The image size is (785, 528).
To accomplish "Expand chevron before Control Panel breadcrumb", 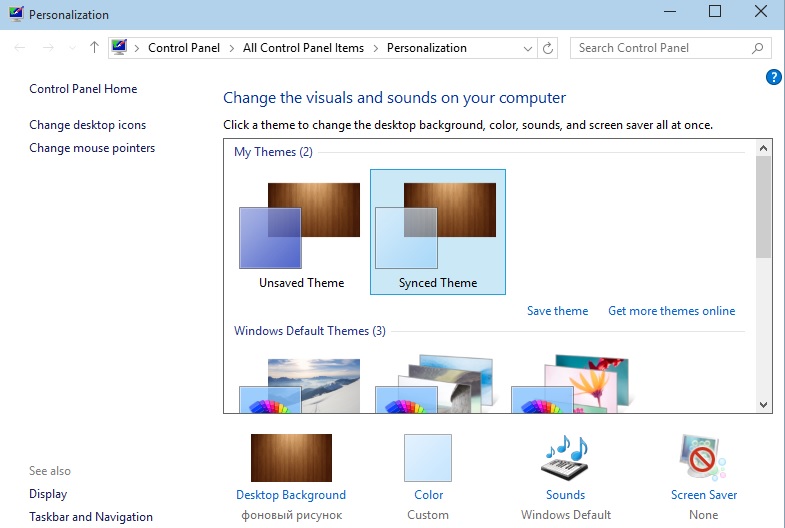I will (x=137, y=49).
